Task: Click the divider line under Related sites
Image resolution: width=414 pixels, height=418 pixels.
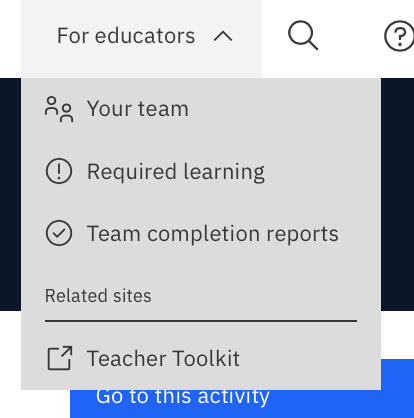Action: pyautogui.click(x=201, y=321)
